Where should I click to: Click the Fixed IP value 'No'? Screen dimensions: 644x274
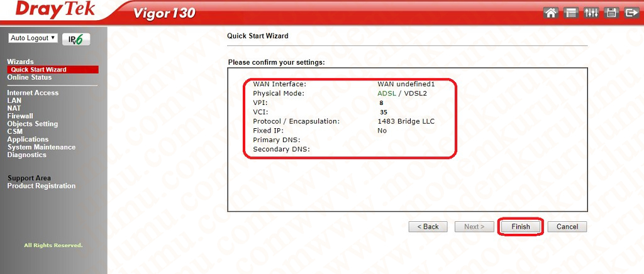(x=382, y=131)
